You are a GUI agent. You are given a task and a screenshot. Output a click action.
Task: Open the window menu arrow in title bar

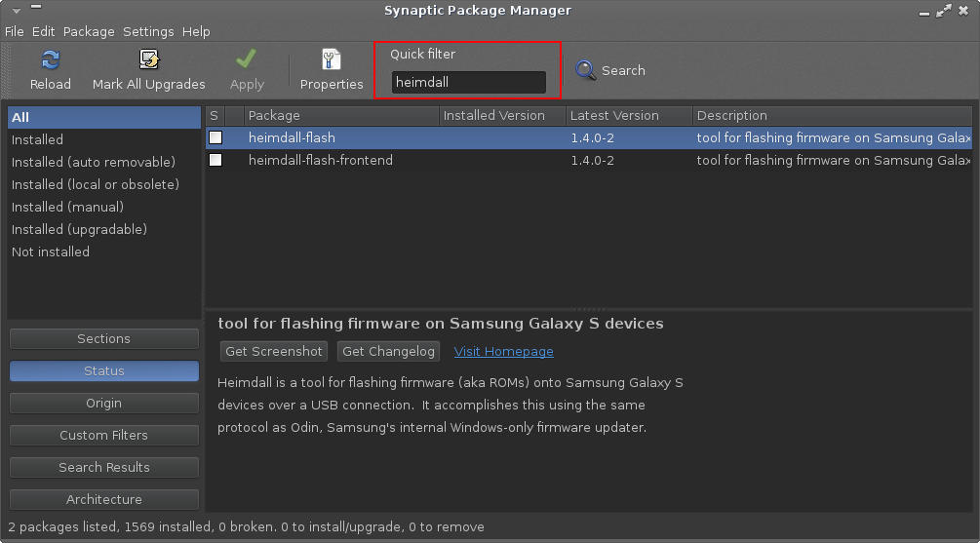pyautogui.click(x=17, y=11)
